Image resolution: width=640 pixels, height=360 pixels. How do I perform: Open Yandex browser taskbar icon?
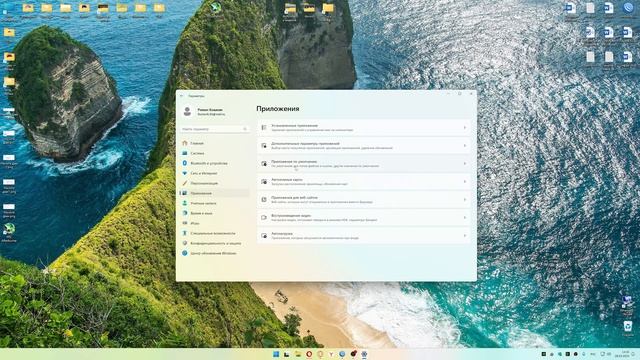click(331, 354)
